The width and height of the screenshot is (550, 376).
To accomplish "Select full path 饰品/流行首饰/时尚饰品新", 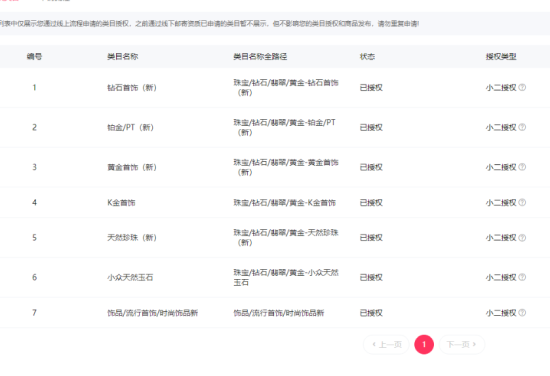I will (x=279, y=313).
